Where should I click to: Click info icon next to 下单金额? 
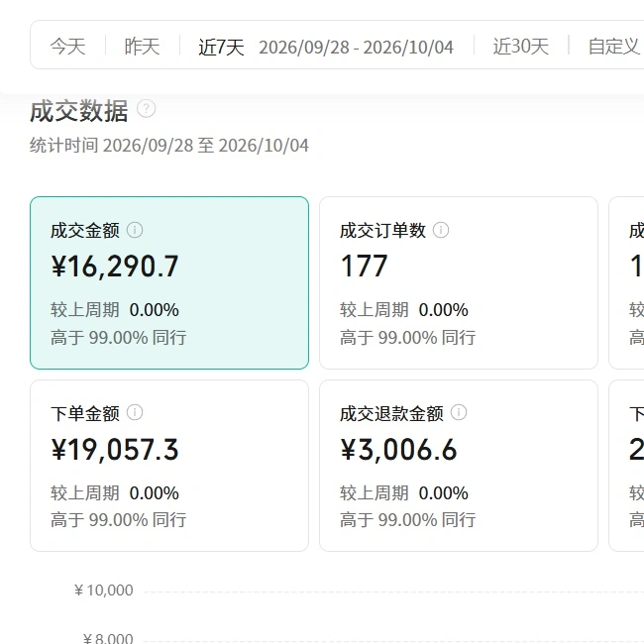pos(135,412)
